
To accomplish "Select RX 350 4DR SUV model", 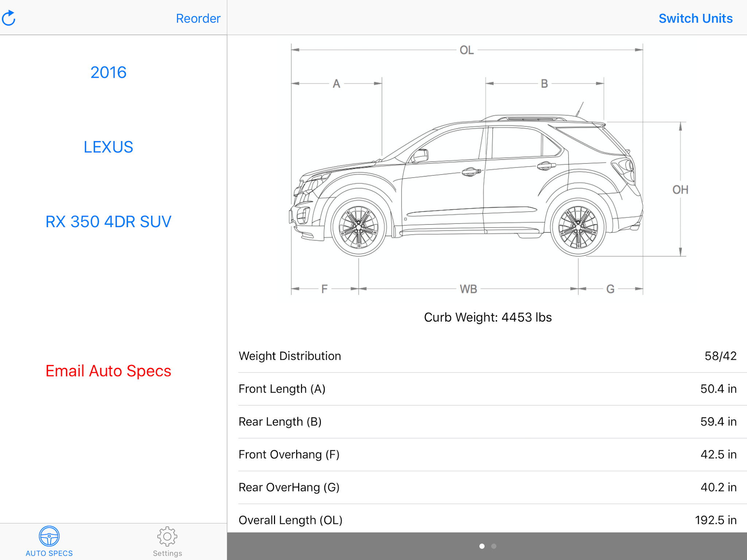I will pos(108,222).
